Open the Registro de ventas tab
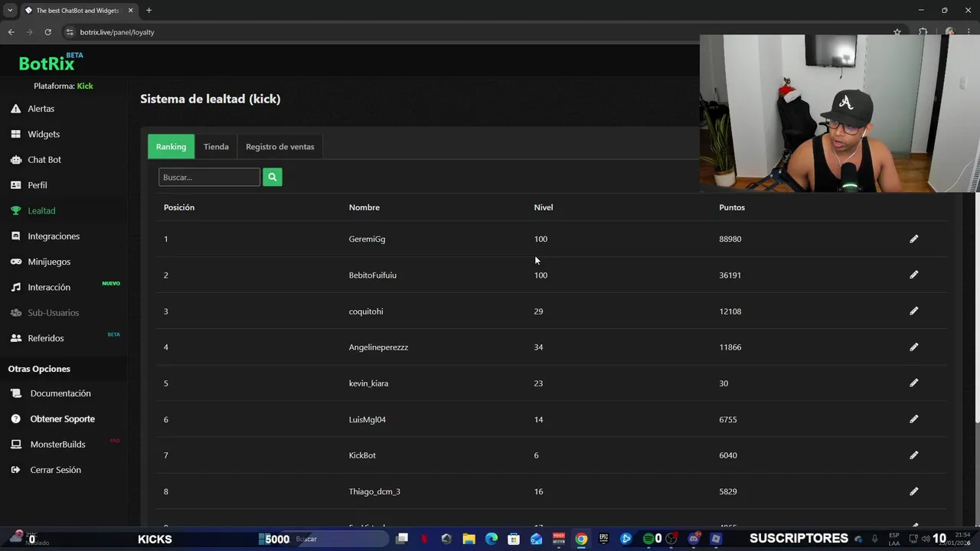 tap(279, 146)
